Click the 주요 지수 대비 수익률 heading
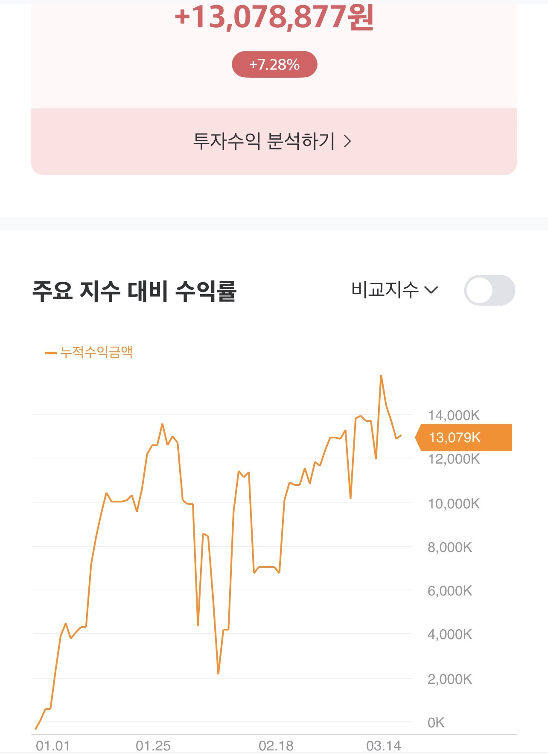Image resolution: width=548 pixels, height=756 pixels. tap(134, 291)
